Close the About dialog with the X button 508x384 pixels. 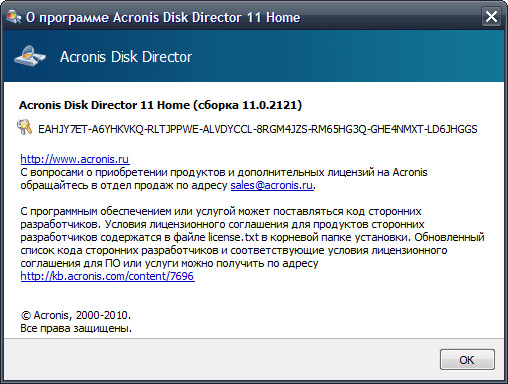point(491,16)
